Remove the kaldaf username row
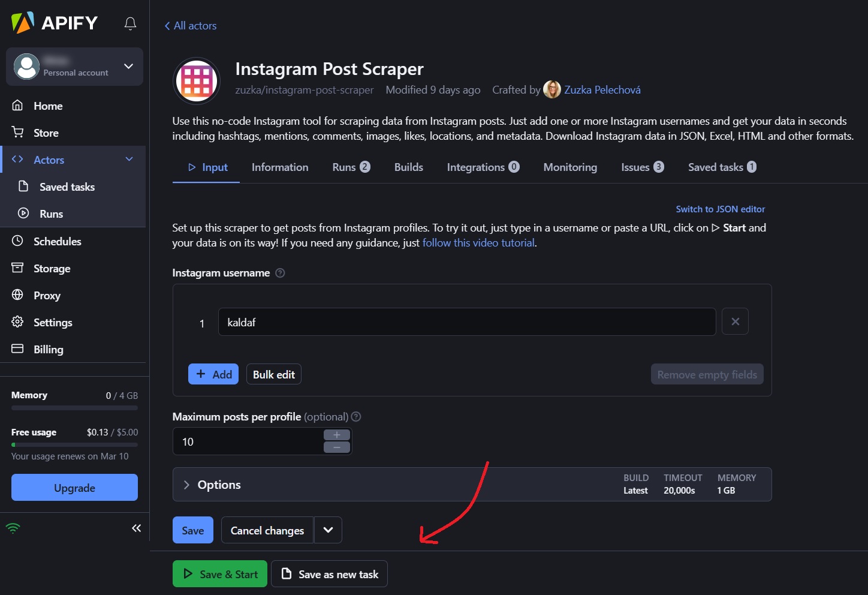This screenshot has height=595, width=868. 735,321
